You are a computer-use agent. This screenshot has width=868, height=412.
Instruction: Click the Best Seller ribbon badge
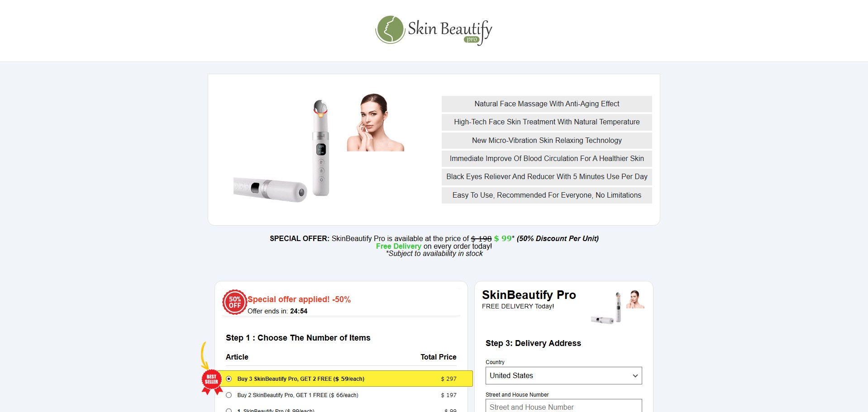[211, 382]
